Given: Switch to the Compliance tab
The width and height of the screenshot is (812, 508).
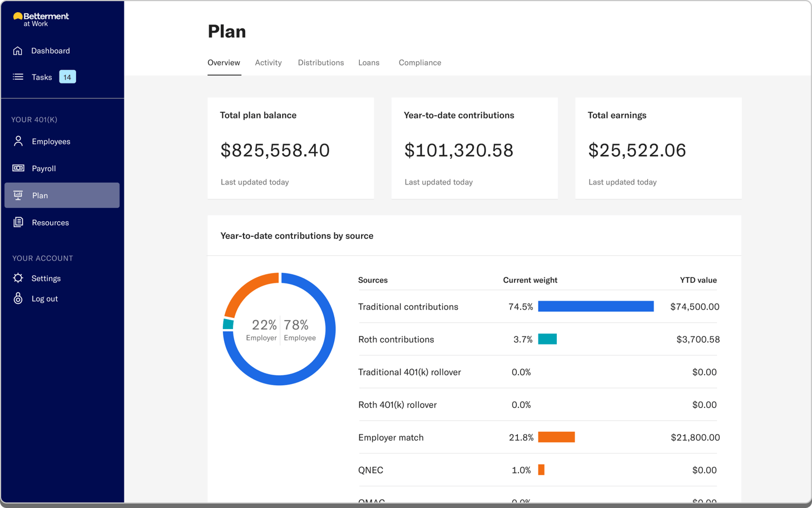Looking at the screenshot, I should (419, 62).
